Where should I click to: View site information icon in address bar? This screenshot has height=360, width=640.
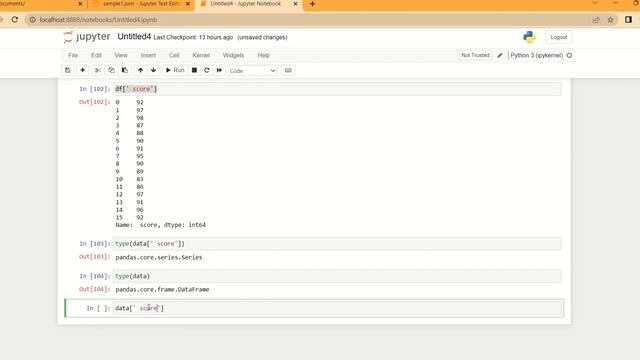pos(33,20)
